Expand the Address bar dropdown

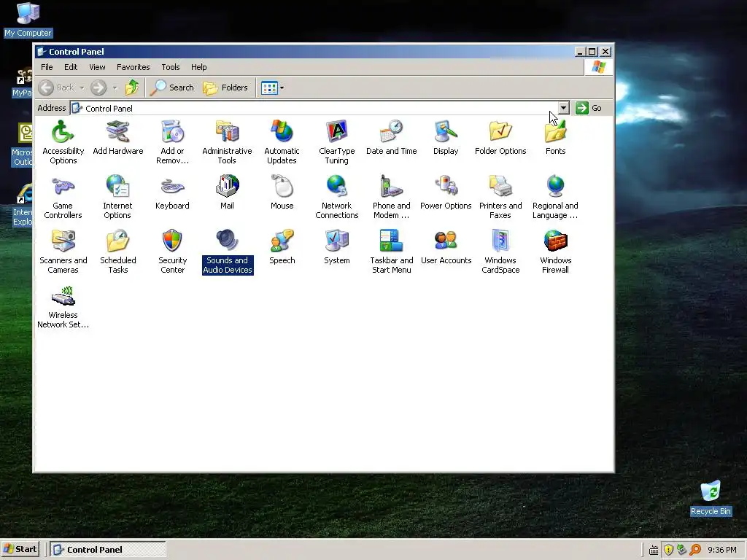point(564,108)
